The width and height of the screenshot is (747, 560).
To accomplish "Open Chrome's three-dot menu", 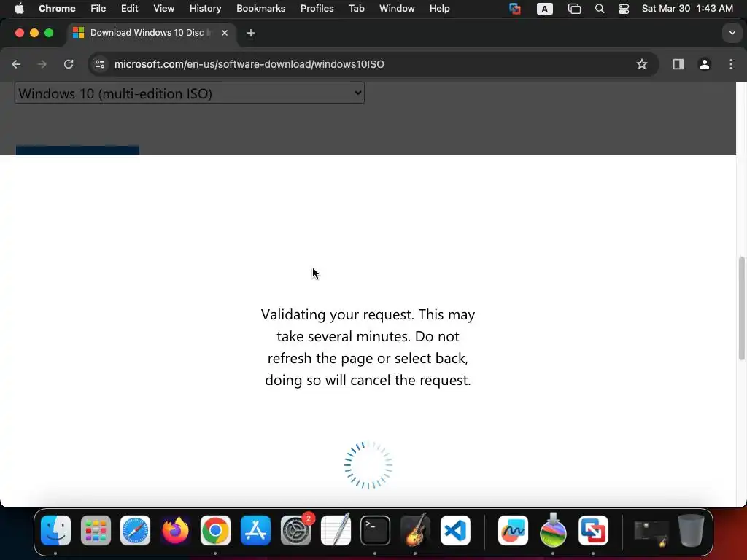I will tap(731, 64).
